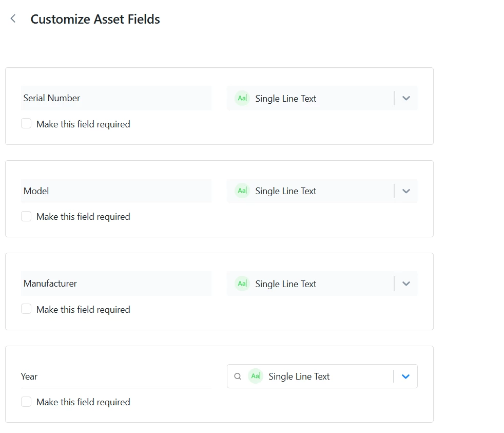Click Single Line Text in Year type selector
The height and width of the screenshot is (433, 504).
(x=299, y=376)
